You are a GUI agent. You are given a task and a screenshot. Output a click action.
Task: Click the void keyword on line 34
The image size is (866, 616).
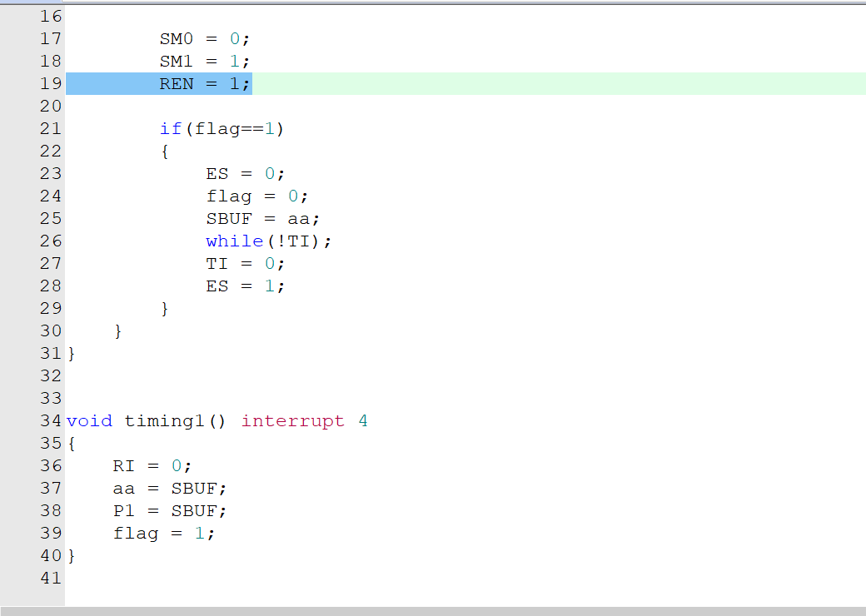pos(89,421)
